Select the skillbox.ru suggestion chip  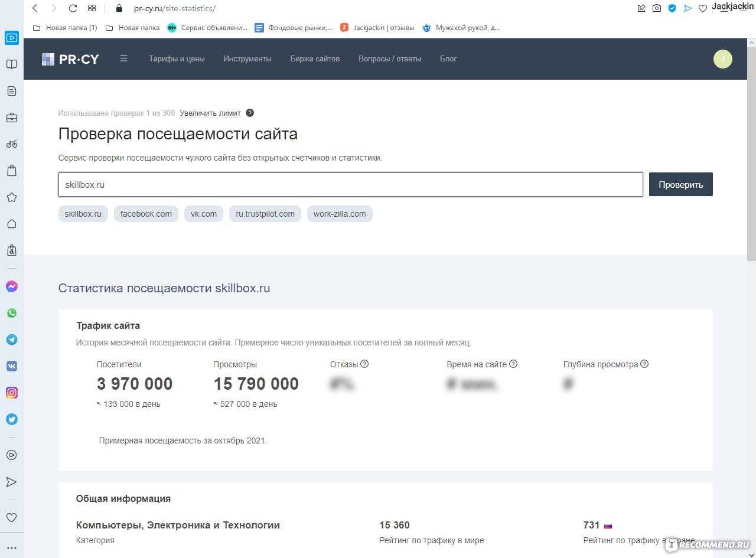point(83,214)
